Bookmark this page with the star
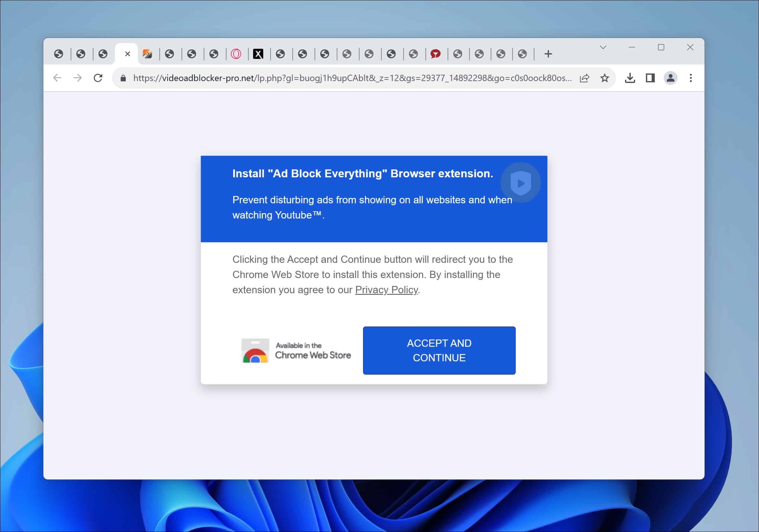The width and height of the screenshot is (759, 532). (605, 78)
